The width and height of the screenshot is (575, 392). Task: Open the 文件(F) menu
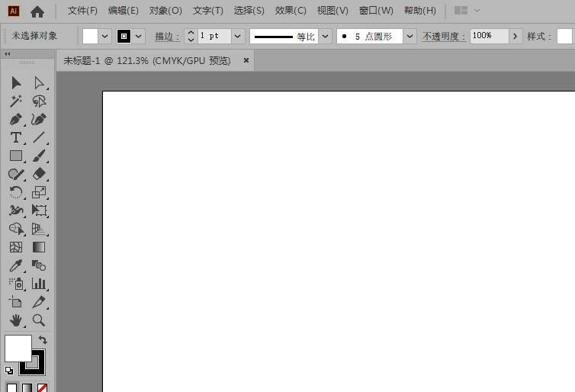pyautogui.click(x=82, y=11)
